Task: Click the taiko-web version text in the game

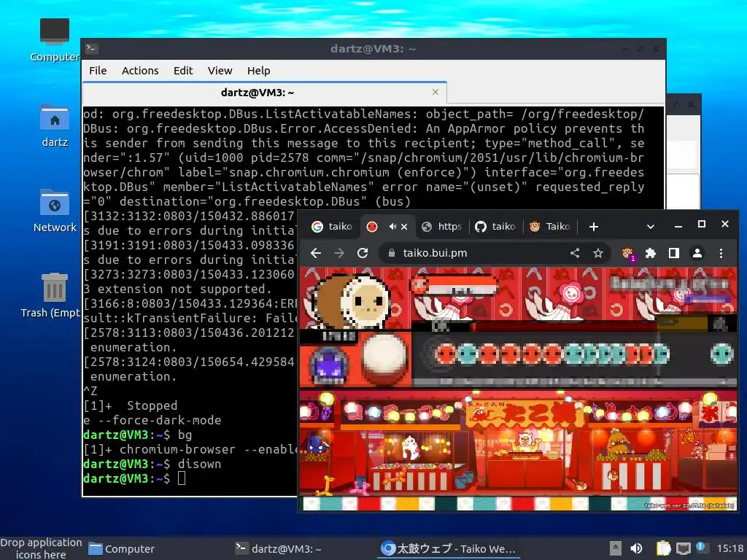Action: pyautogui.click(x=689, y=506)
